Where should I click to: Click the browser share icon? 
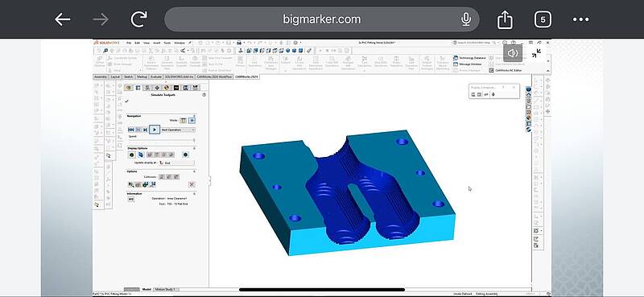click(505, 19)
